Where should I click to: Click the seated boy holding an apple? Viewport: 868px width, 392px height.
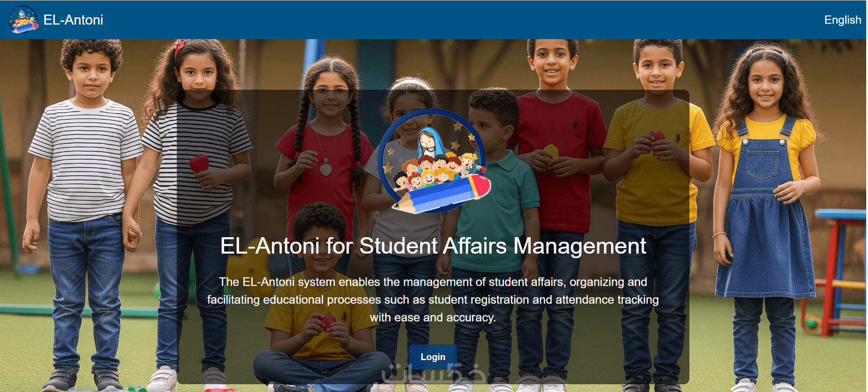(321, 310)
